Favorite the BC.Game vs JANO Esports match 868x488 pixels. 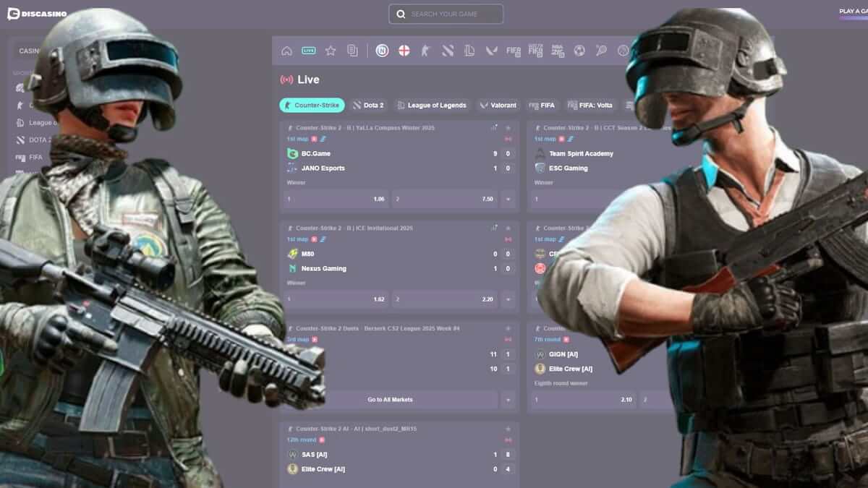click(508, 127)
